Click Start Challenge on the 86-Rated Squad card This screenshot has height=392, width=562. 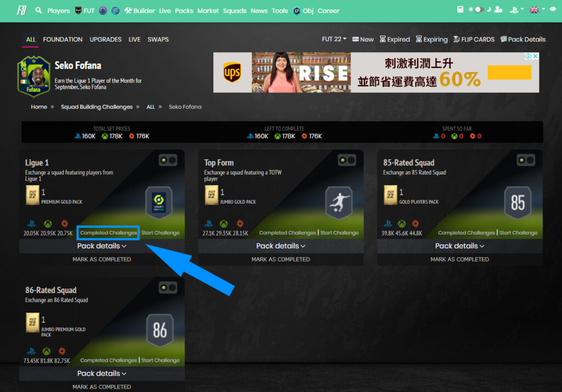160,361
